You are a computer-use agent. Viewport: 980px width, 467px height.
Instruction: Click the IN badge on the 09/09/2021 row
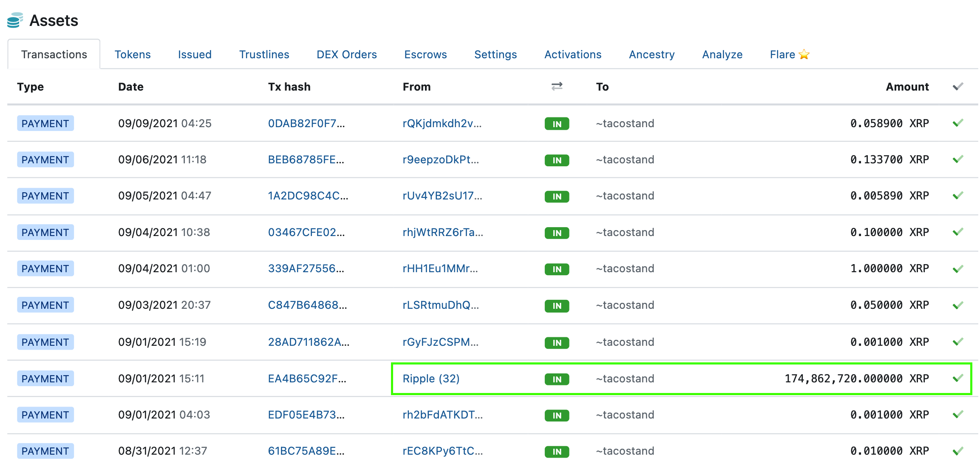(x=557, y=124)
